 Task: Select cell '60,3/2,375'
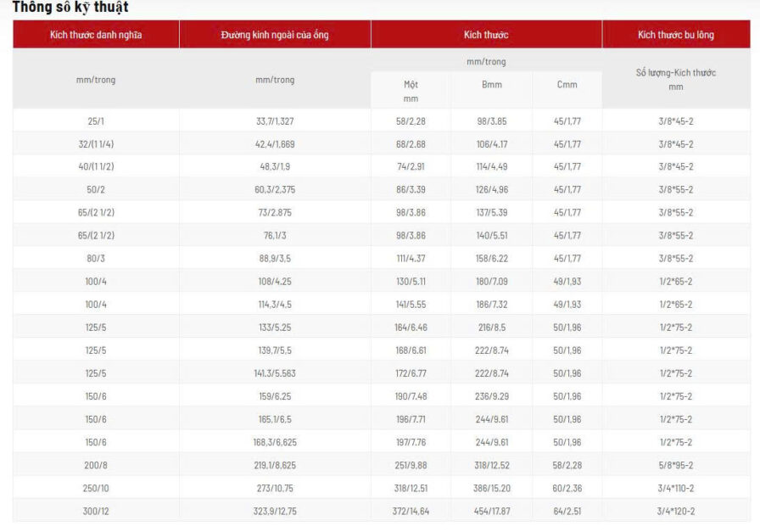coord(275,189)
